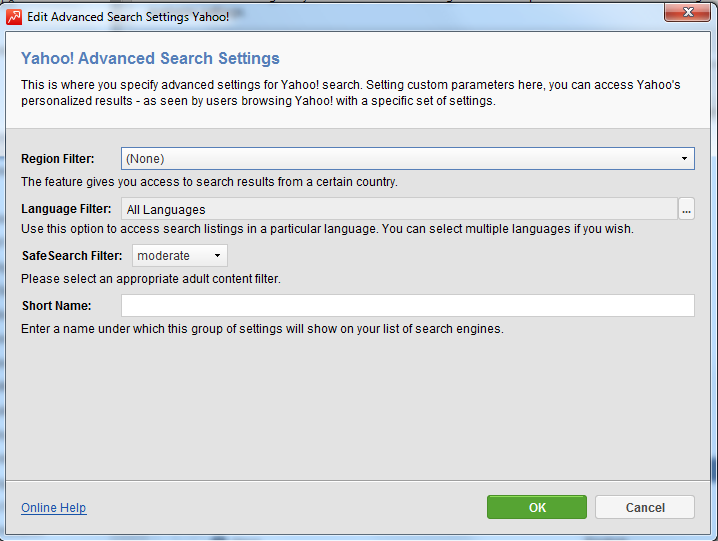Close the Edit Advanced Search Settings dialog

pyautogui.click(x=687, y=12)
